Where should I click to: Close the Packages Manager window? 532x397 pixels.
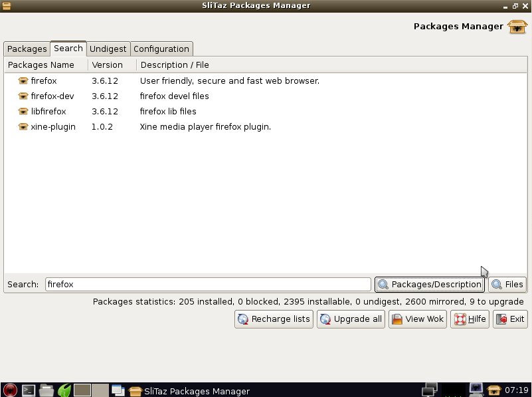tap(525, 6)
